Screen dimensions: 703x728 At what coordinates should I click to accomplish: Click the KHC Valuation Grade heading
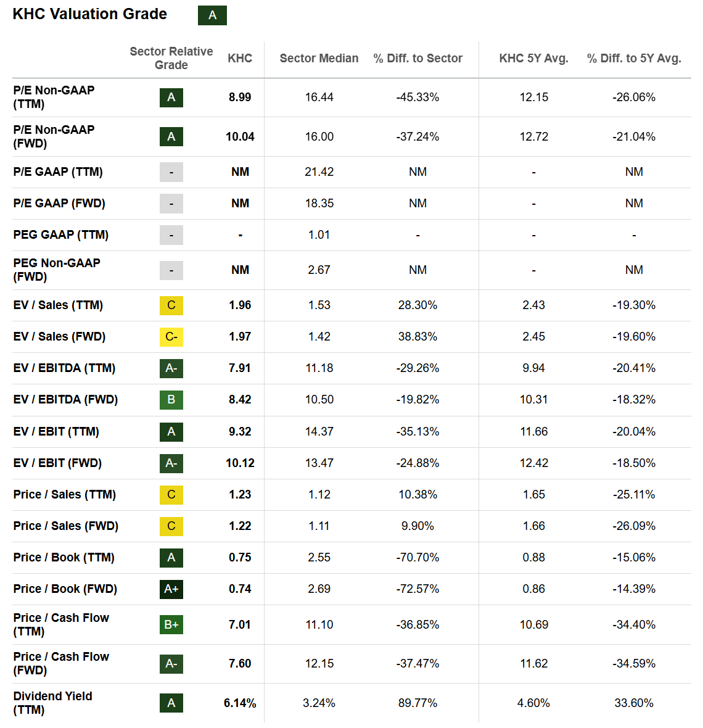pyautogui.click(x=90, y=14)
